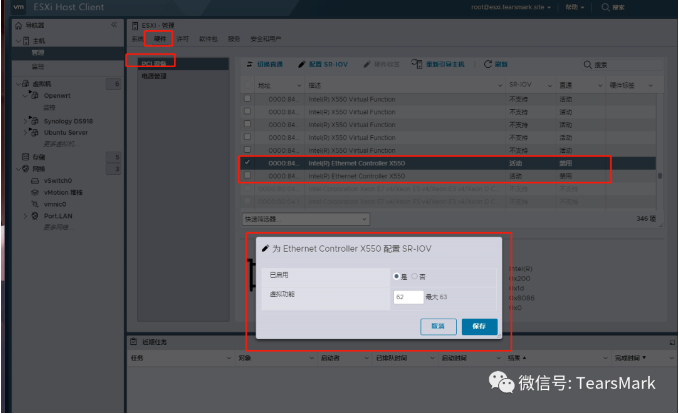
Task: Select Power Management (电源管理) side item
Action: (183, 76)
